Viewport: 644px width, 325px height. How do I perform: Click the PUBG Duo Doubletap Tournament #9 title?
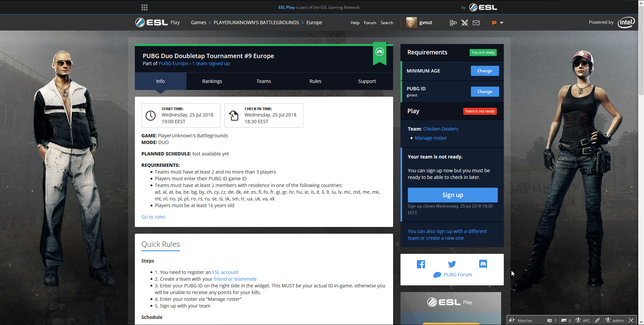click(x=208, y=56)
